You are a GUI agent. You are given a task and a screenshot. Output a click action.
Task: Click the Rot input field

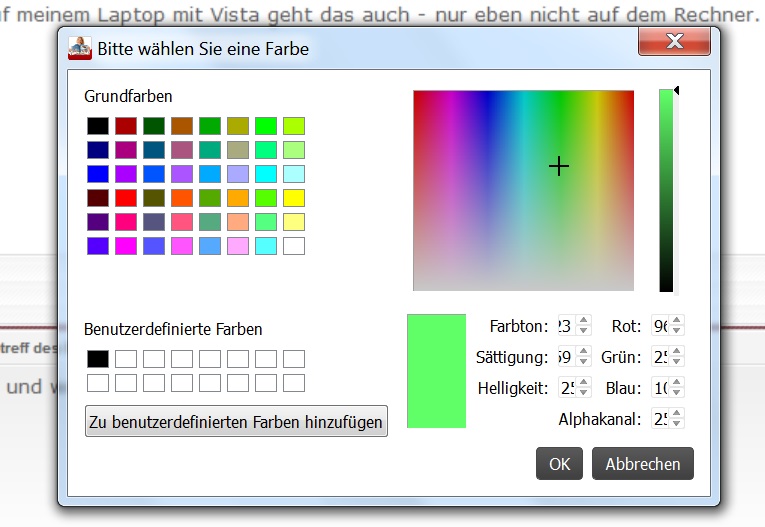[660, 325]
